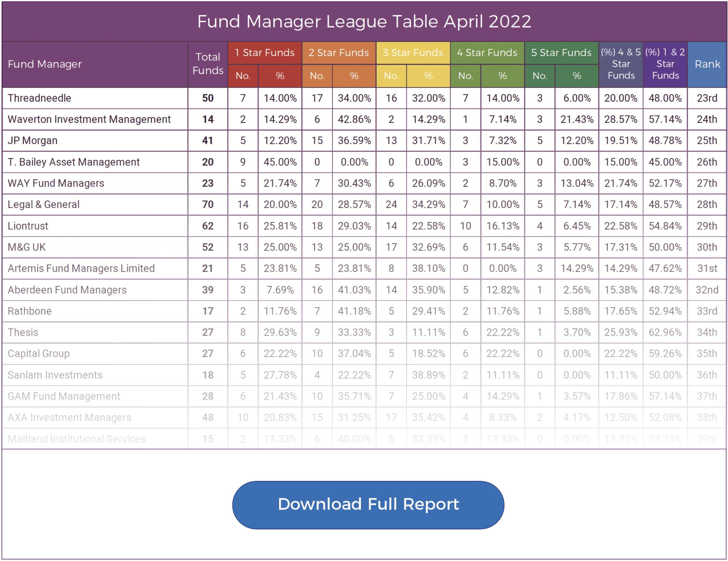This screenshot has height=561, width=728.
Task: Click the Rank column header
Action: [707, 64]
